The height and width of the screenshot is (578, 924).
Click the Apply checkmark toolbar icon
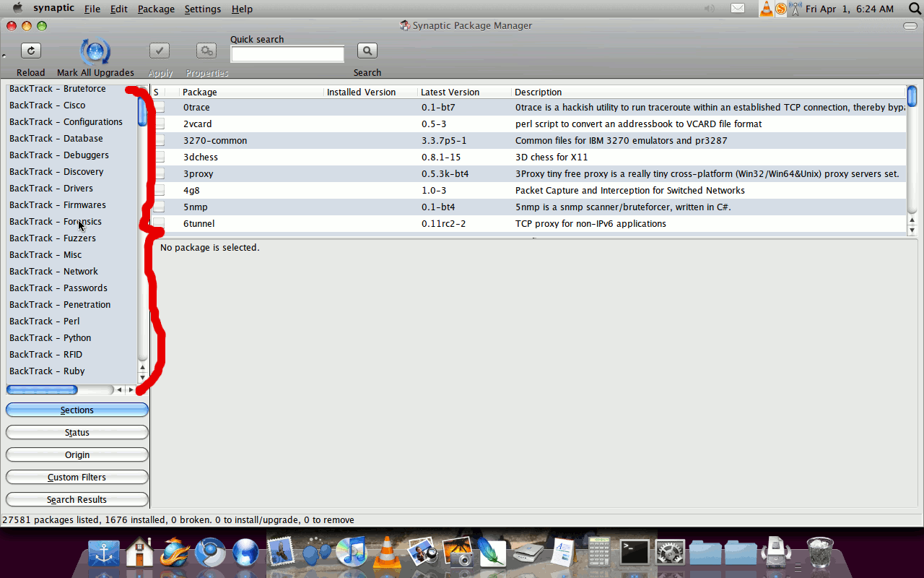point(160,51)
